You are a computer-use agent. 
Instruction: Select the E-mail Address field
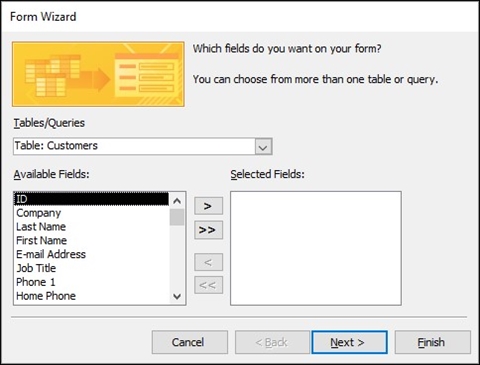(x=91, y=254)
